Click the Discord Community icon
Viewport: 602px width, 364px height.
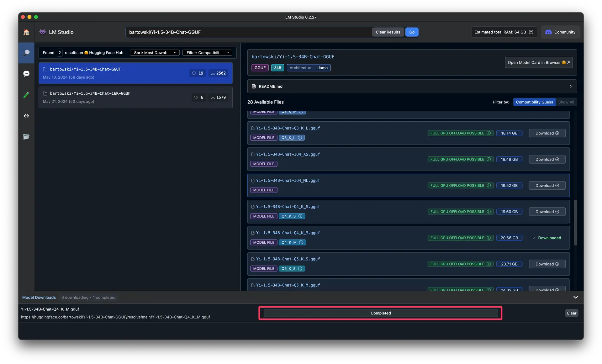coord(548,32)
